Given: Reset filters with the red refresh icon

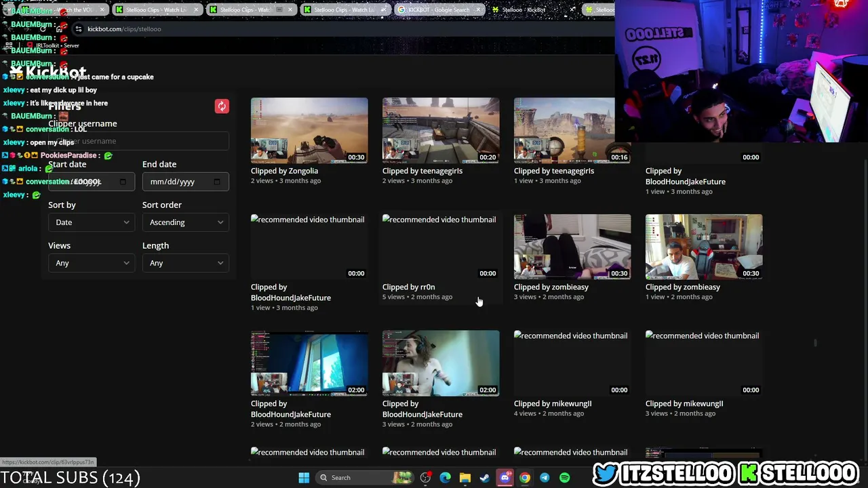Looking at the screenshot, I should point(222,106).
